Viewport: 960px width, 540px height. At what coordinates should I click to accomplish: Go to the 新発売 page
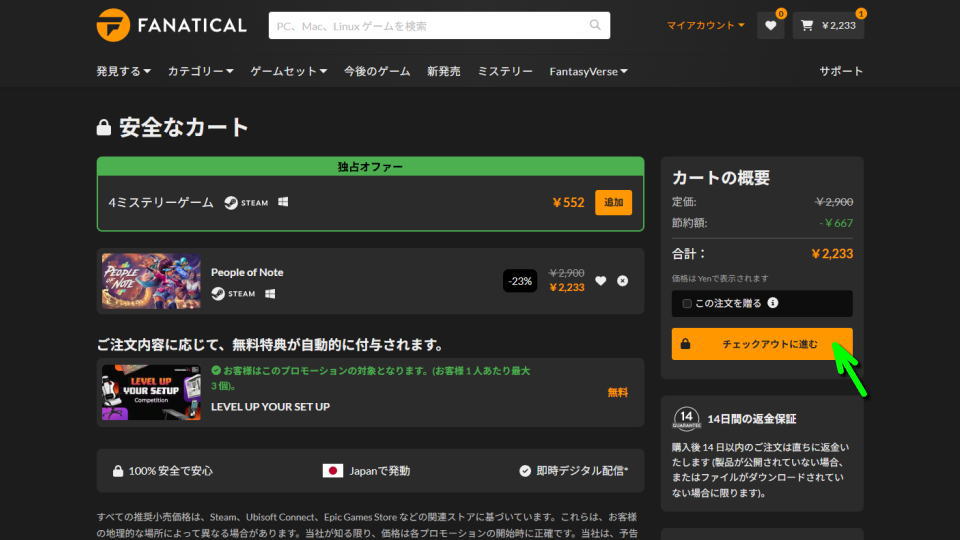443,71
